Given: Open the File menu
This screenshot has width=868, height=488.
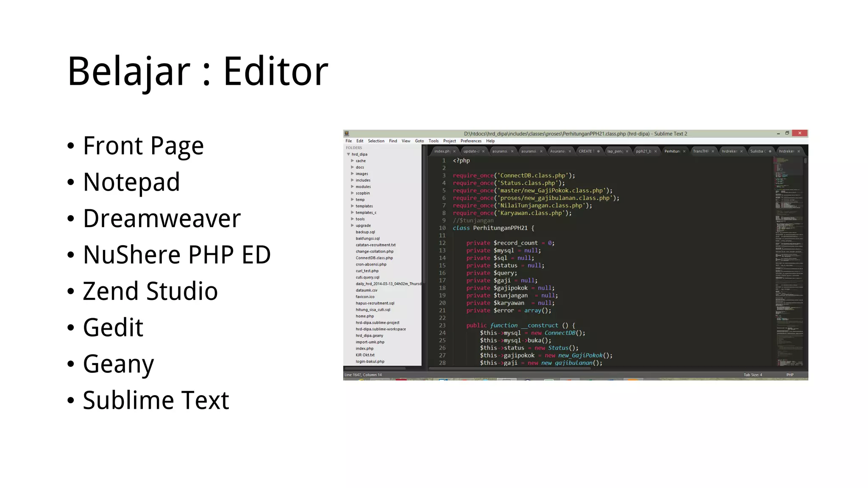Looking at the screenshot, I should click(348, 141).
